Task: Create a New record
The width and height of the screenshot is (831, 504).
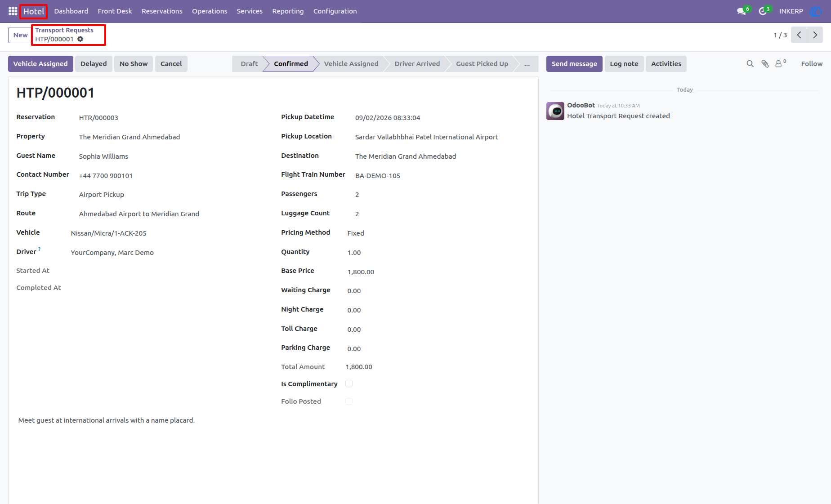Action: click(x=20, y=35)
